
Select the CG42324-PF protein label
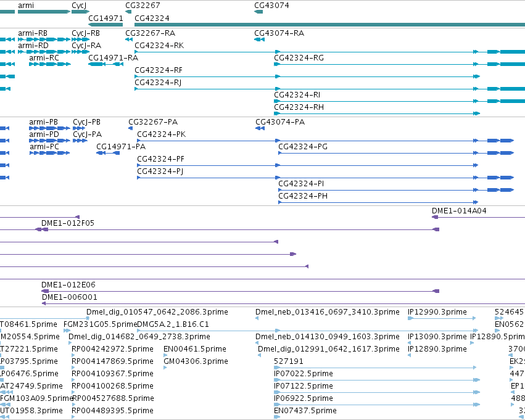click(161, 159)
